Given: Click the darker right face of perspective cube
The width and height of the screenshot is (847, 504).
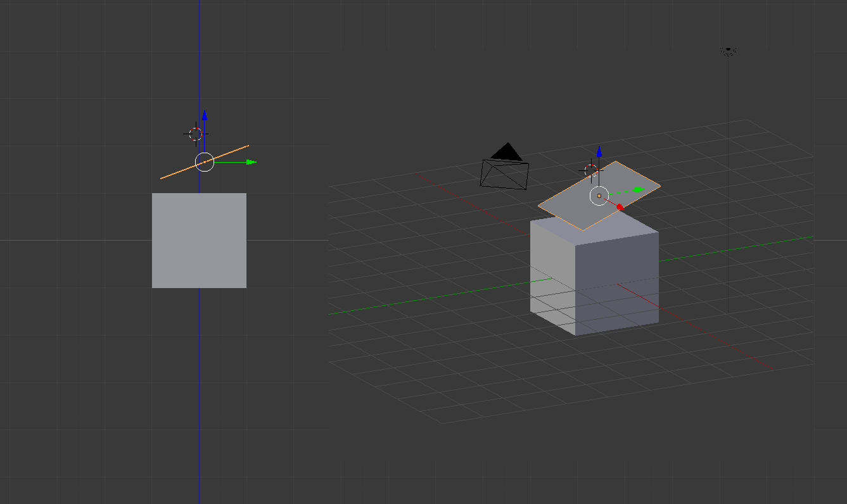Looking at the screenshot, I should coord(616,283).
